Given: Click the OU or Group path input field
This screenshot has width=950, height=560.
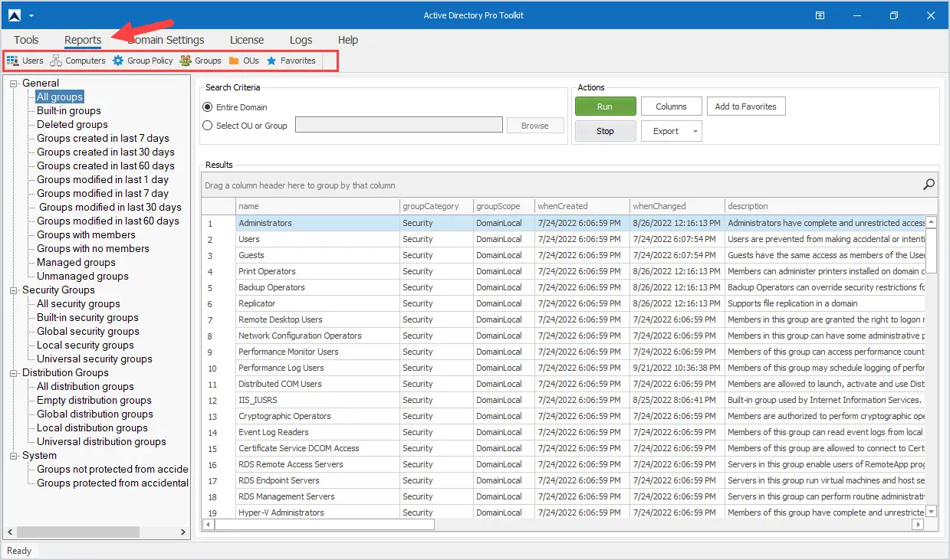Looking at the screenshot, I should tap(399, 125).
